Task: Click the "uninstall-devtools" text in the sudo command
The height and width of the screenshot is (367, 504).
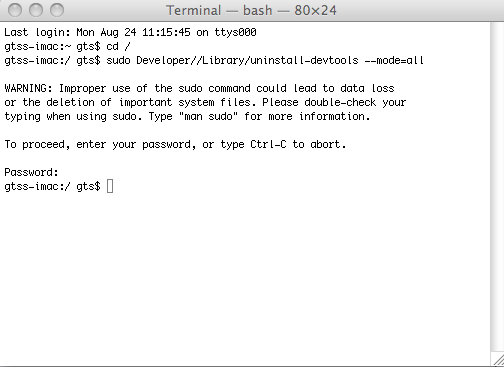Action: 304,60
